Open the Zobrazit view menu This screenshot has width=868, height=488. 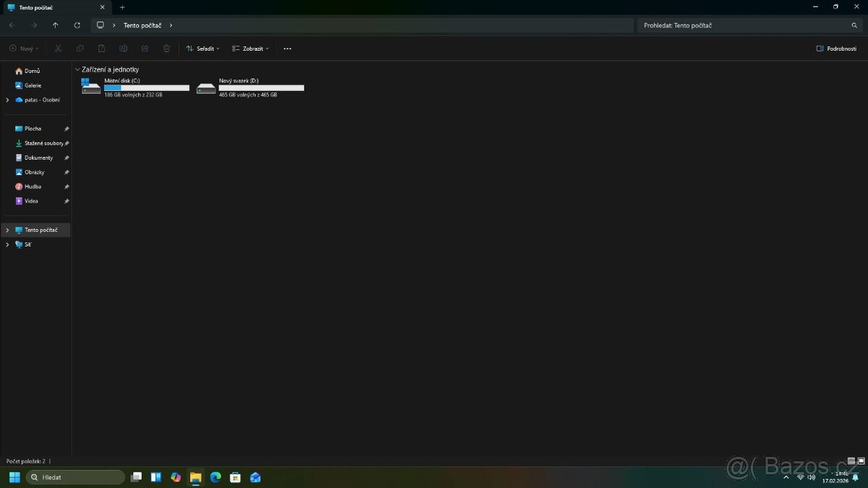[250, 48]
